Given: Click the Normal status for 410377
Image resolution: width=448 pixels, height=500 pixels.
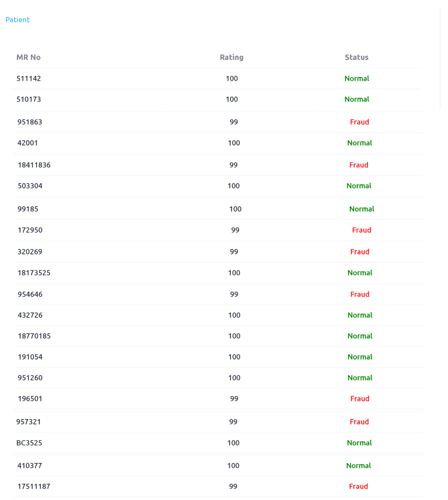Looking at the screenshot, I should click(x=358, y=466).
